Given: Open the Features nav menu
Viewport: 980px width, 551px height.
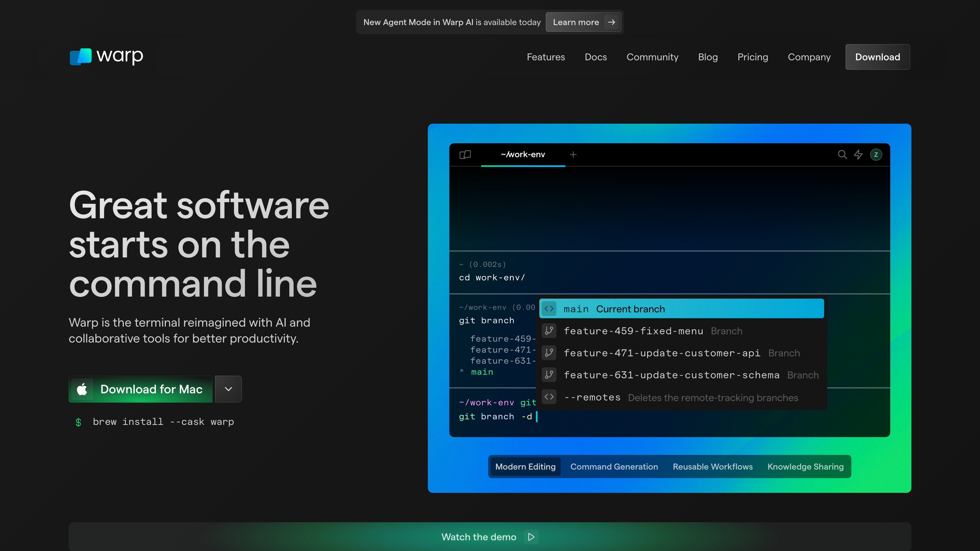Looking at the screenshot, I should pos(546,57).
